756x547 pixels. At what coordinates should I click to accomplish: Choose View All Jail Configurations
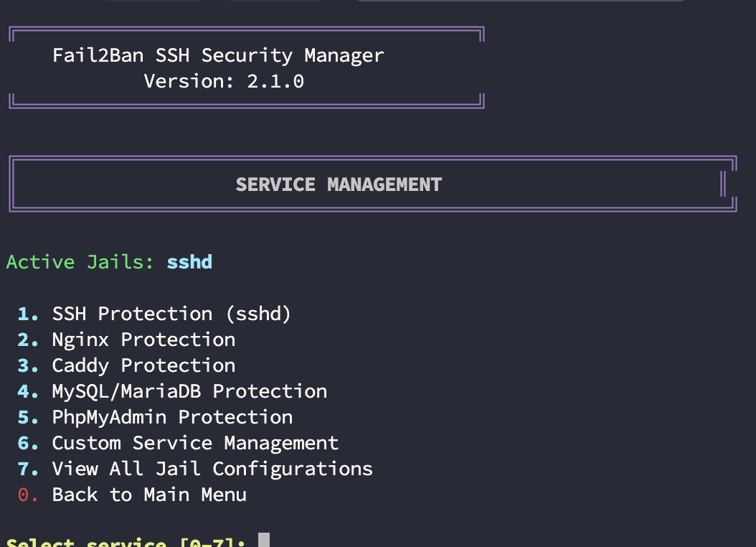pos(212,469)
